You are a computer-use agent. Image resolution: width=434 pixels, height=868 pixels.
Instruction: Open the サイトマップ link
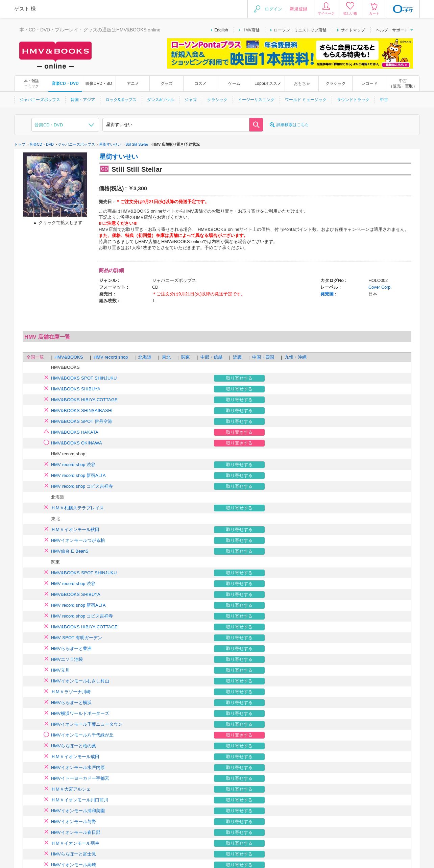tap(353, 30)
